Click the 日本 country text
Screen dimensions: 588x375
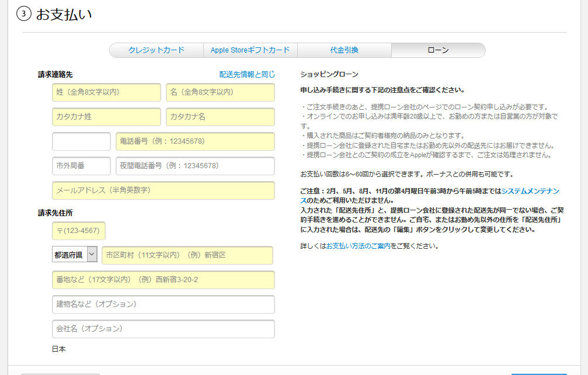pyautogui.click(x=59, y=349)
